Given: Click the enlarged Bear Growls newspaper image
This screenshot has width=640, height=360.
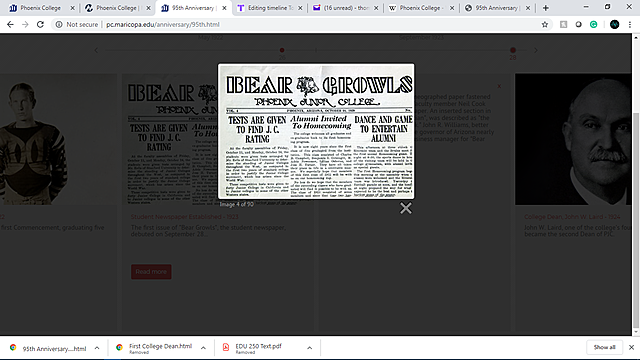Looking at the screenshot, I should coord(316,131).
